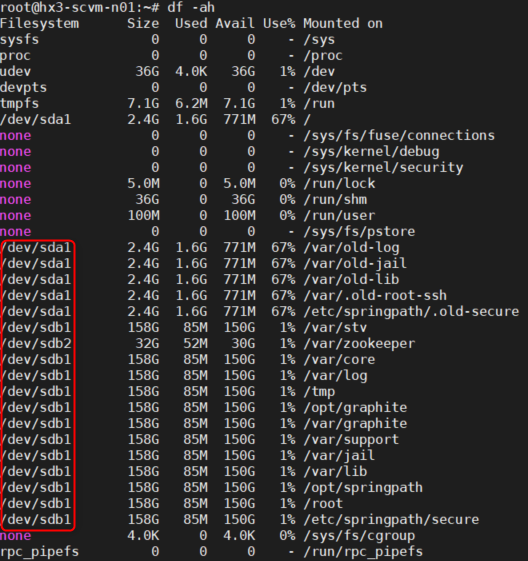Click the 'rpc_pipefs' filesystem entry
528x561 pixels.
click(x=40, y=552)
